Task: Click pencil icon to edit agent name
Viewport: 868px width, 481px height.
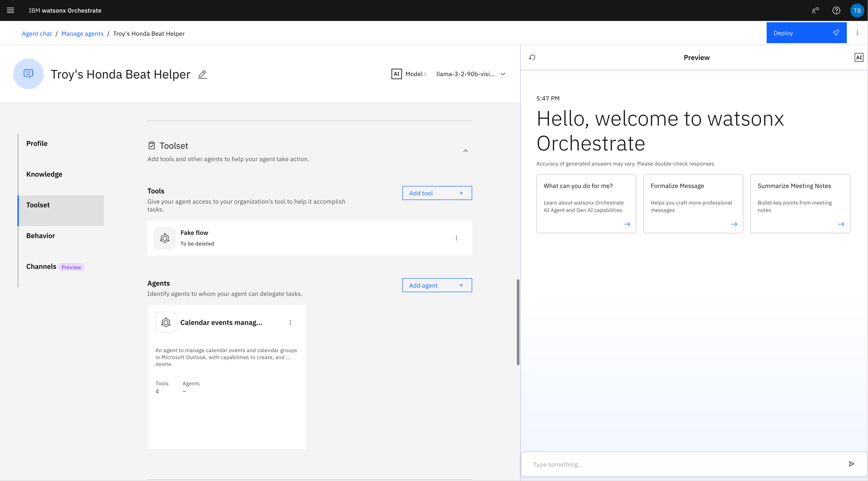Action: pyautogui.click(x=202, y=74)
